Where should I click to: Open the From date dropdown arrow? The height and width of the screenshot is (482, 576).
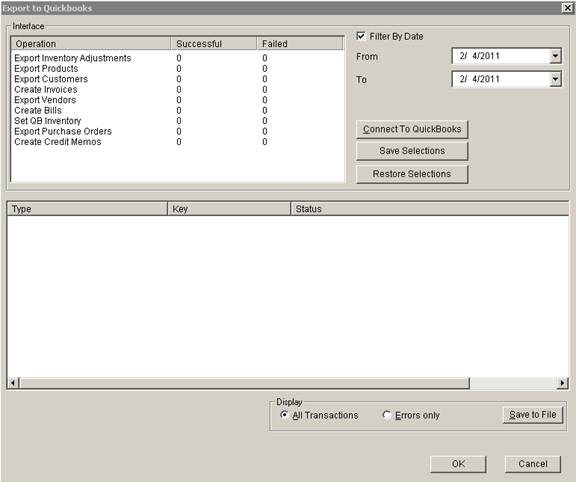[555, 56]
